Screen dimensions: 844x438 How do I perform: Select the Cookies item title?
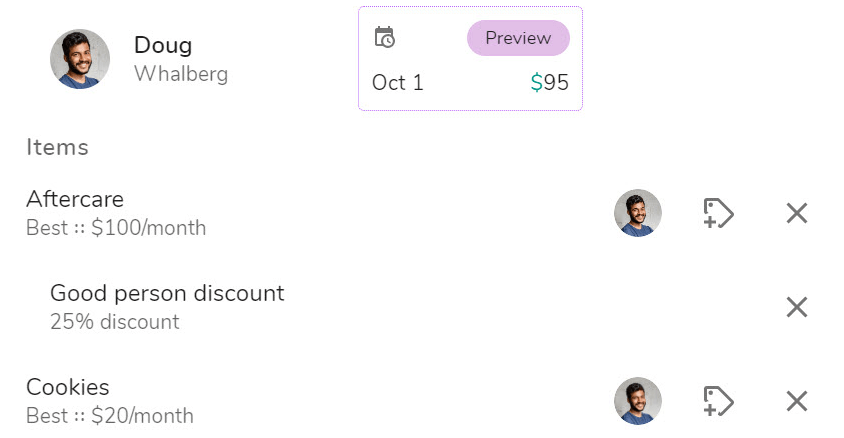point(68,387)
